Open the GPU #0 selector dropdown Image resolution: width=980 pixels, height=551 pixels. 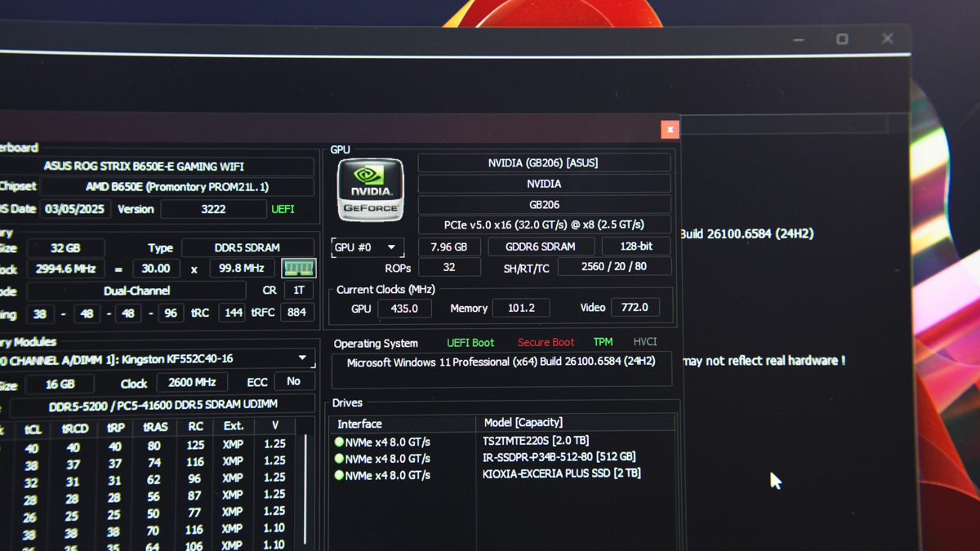[x=367, y=247]
